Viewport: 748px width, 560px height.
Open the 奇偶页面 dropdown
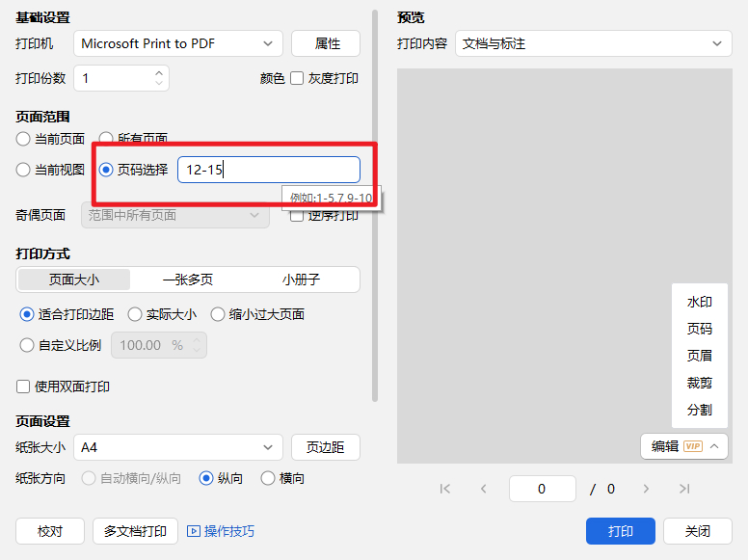175,215
